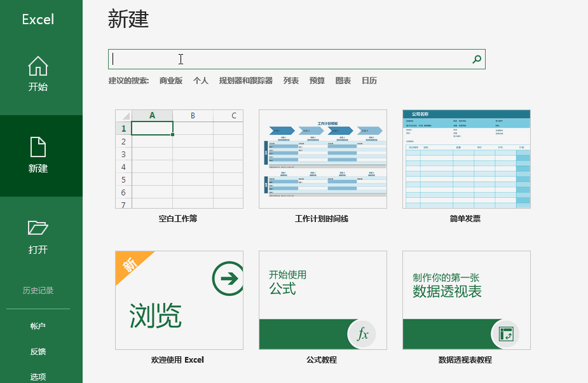Click the Excel title in sidebar
The height and width of the screenshot is (383, 588).
(x=38, y=19)
